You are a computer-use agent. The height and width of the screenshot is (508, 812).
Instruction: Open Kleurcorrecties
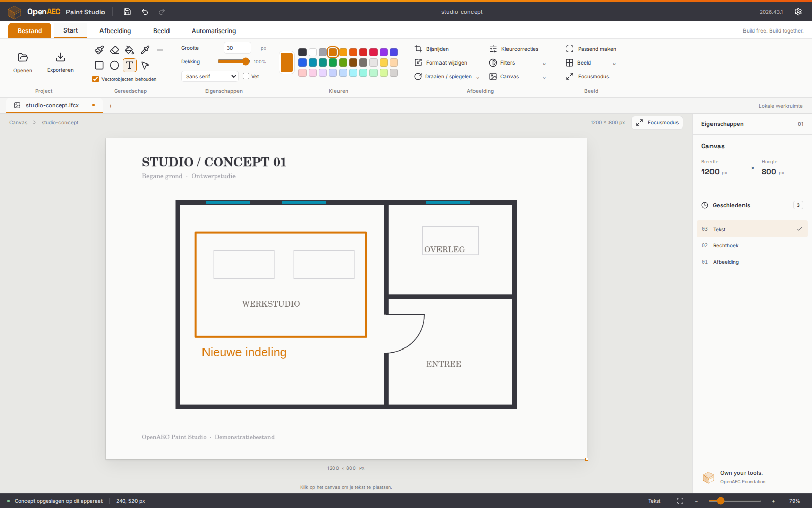click(514, 49)
